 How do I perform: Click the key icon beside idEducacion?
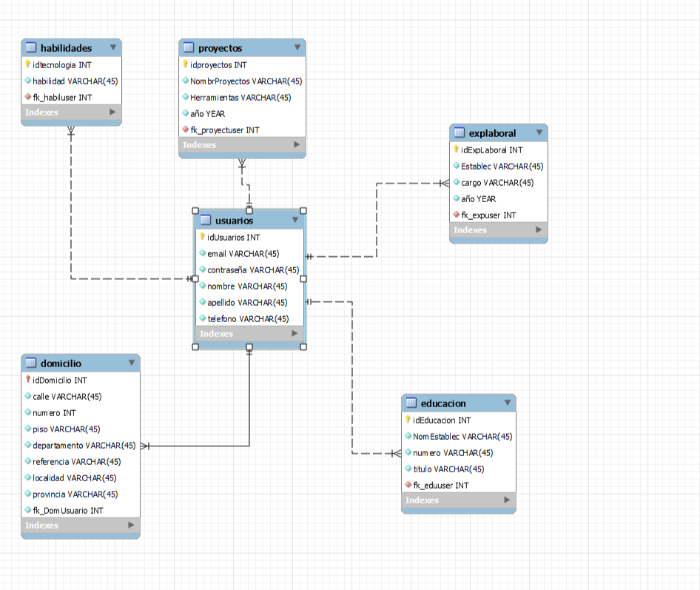point(409,420)
